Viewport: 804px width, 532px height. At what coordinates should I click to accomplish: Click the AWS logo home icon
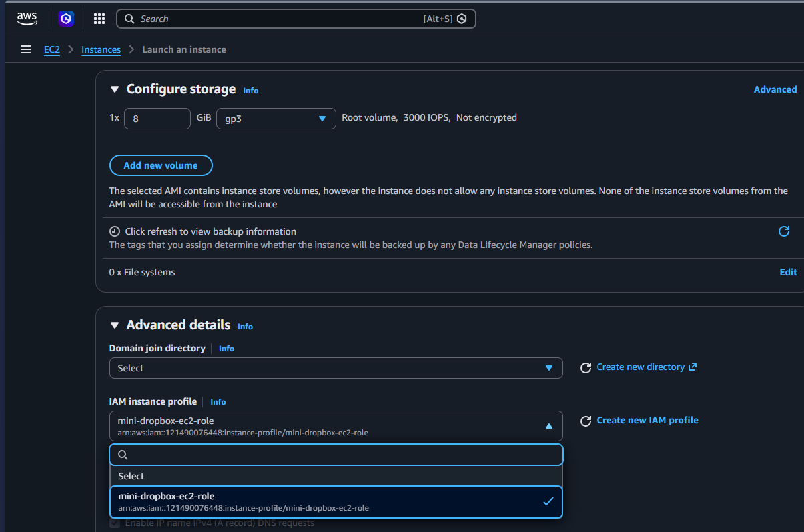(27, 19)
